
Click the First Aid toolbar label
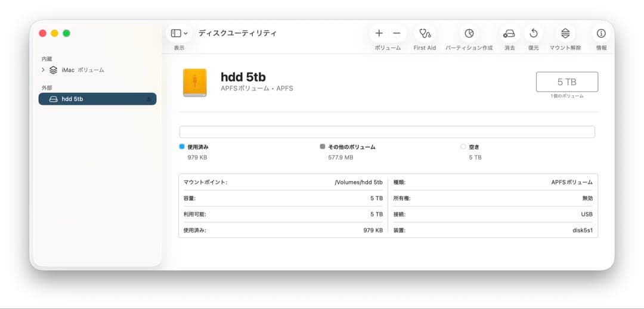coord(425,48)
